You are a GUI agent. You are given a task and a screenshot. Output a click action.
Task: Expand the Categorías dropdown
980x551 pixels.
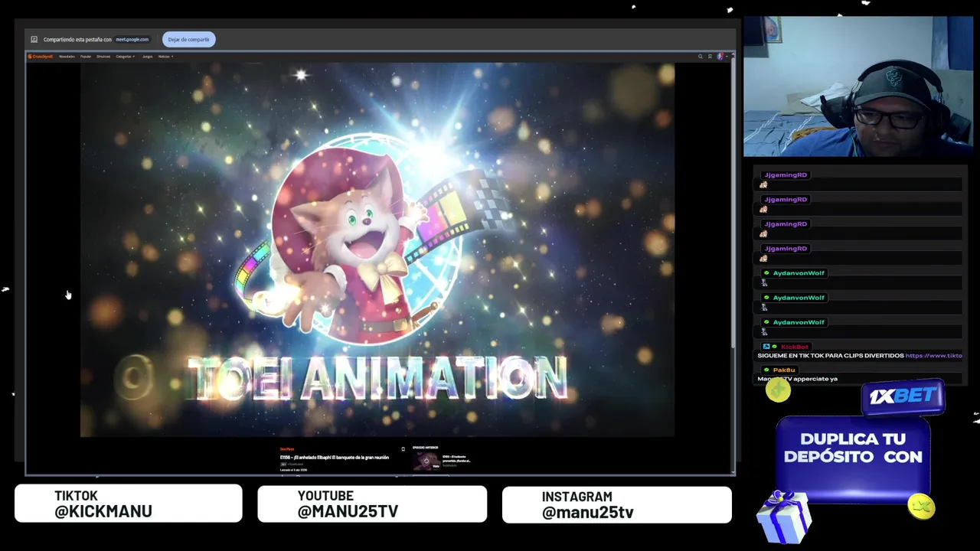[125, 57]
